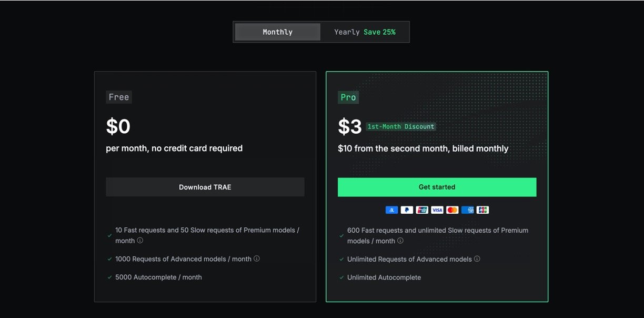
Task: Click the Pro plan label
Action: [348, 97]
